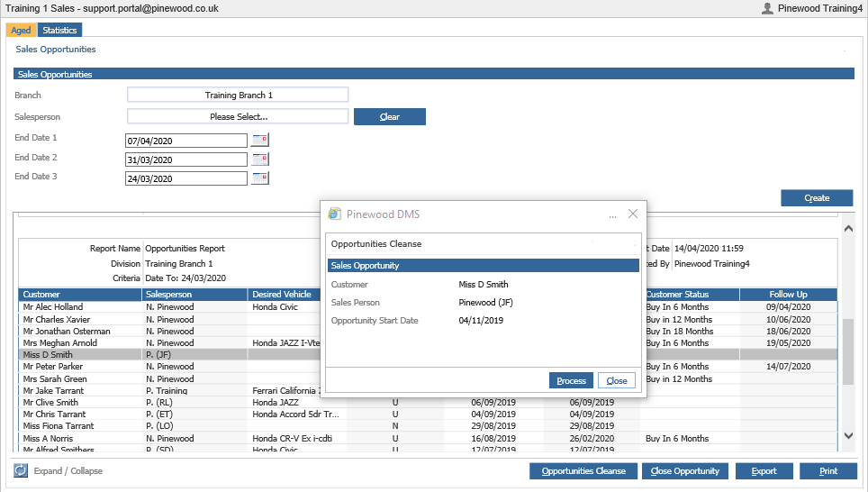This screenshot has width=868, height=492.
Task: Sort by the Desired Vehicle column header
Action: tap(284, 294)
